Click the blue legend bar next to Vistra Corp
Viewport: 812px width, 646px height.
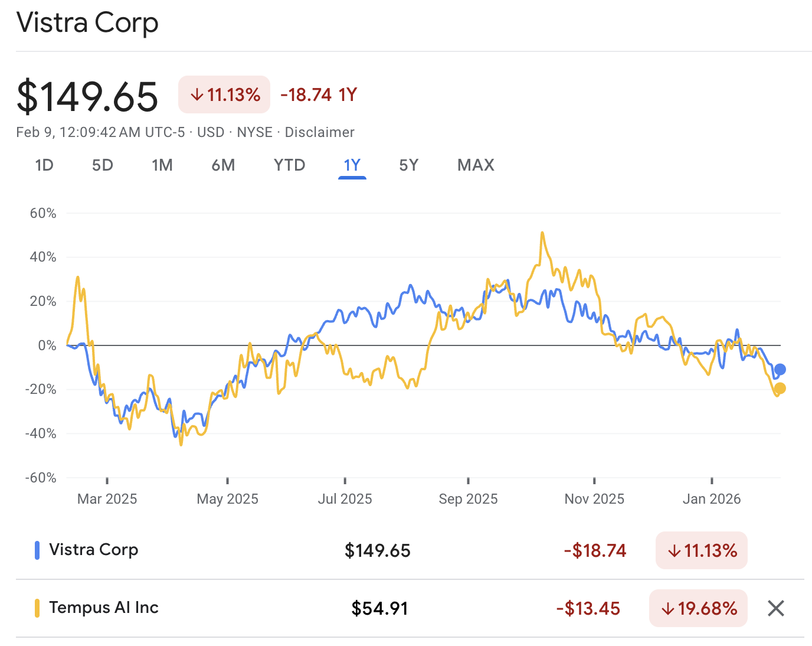tap(38, 550)
